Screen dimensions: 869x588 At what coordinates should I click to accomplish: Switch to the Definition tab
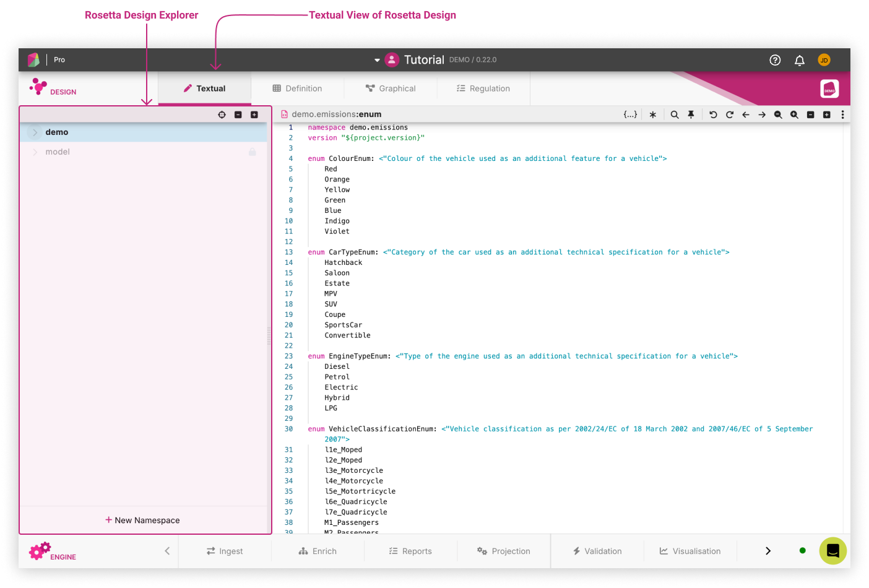point(298,89)
